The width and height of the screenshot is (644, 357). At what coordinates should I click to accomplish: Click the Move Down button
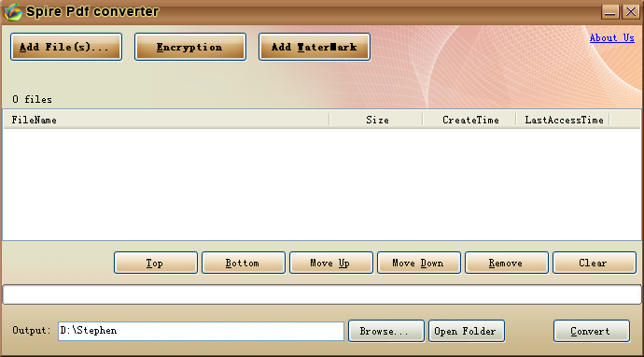(x=419, y=263)
